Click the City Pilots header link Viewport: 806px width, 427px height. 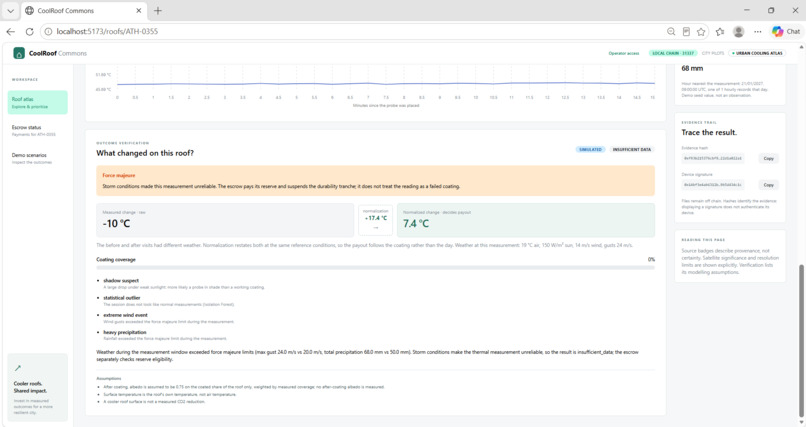712,53
